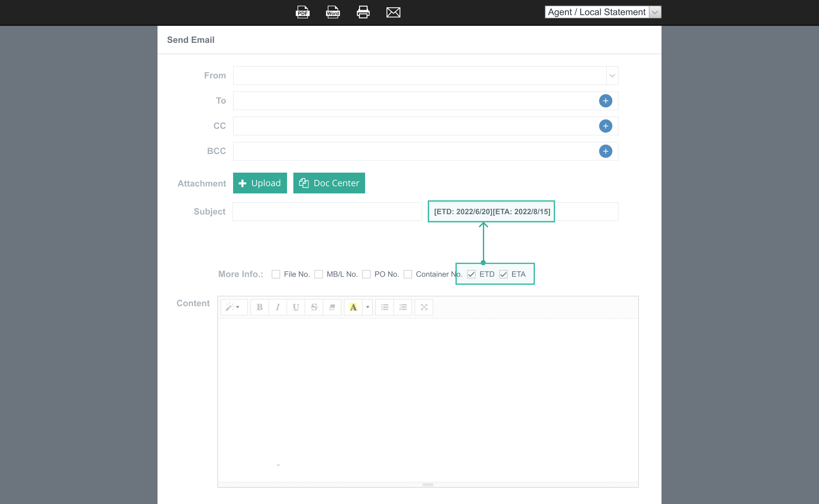Uncheck the ETA checkbox
This screenshot has width=819, height=504.
coord(503,274)
